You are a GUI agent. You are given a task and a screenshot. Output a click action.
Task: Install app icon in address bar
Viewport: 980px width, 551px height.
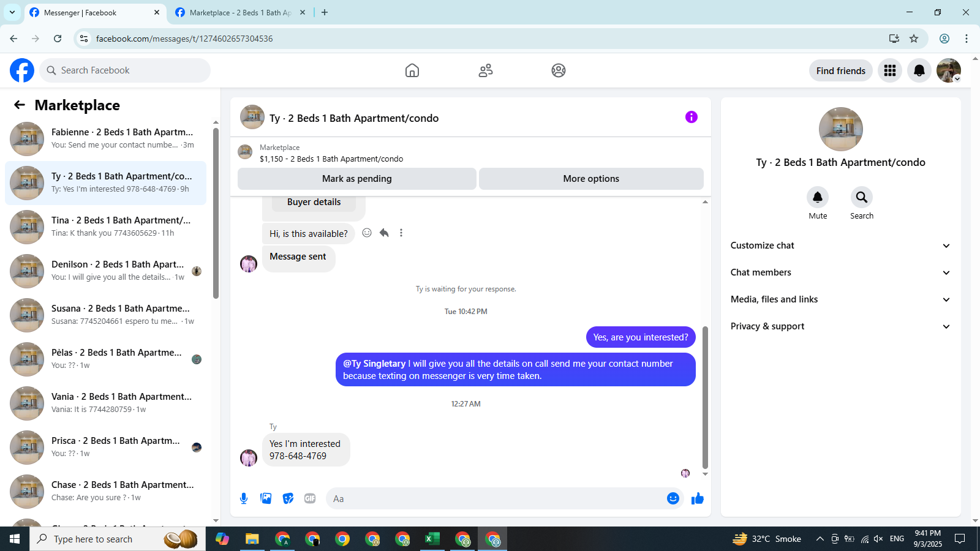click(x=894, y=39)
